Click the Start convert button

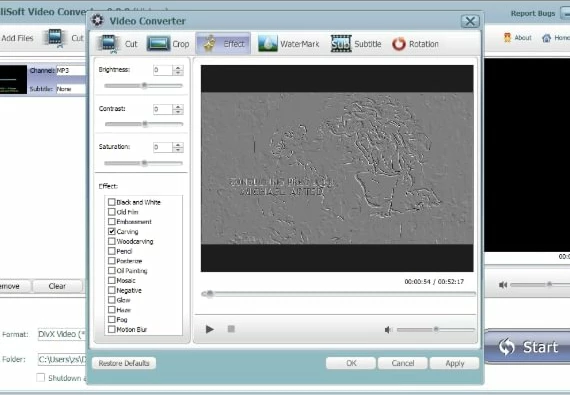click(527, 346)
